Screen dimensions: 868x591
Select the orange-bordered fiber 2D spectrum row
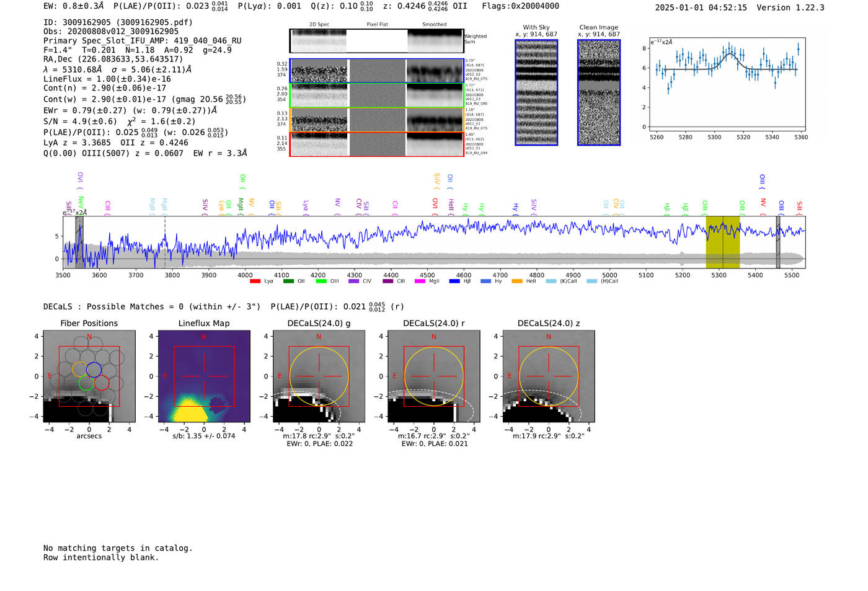click(376, 120)
